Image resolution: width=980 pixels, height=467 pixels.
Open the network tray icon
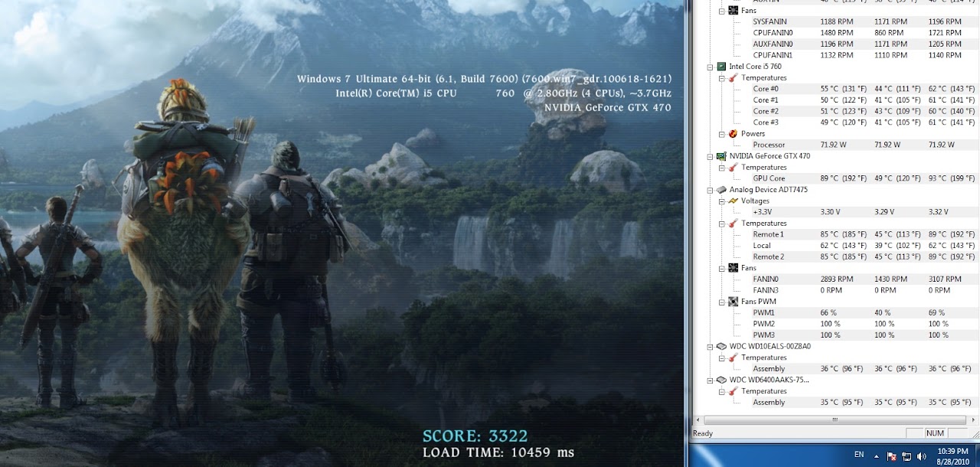click(x=906, y=456)
